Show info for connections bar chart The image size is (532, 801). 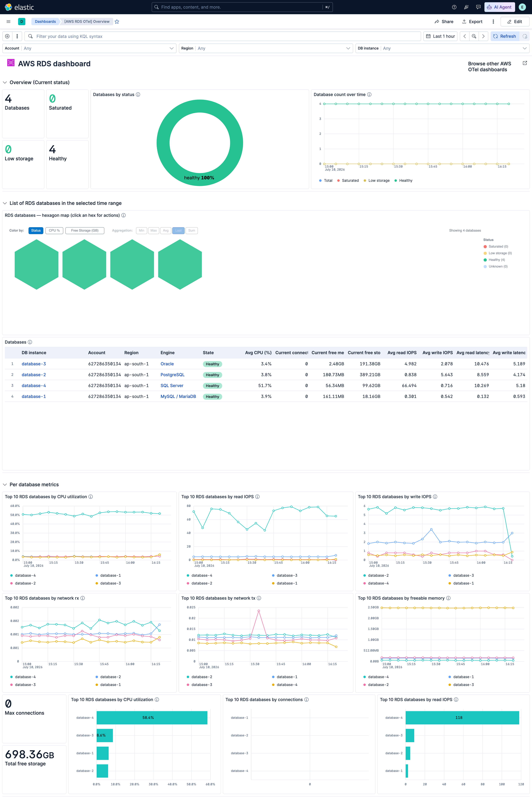[x=306, y=700]
